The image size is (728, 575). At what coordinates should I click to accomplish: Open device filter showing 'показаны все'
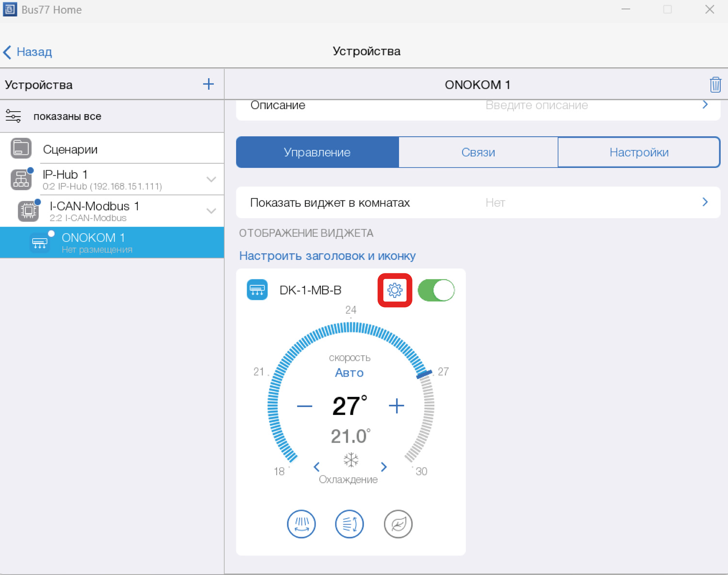(x=67, y=116)
